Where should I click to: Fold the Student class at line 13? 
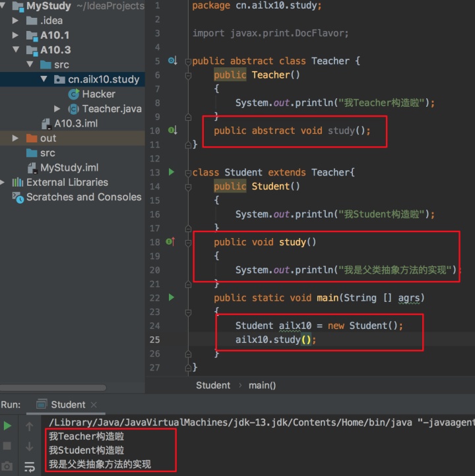(x=188, y=173)
